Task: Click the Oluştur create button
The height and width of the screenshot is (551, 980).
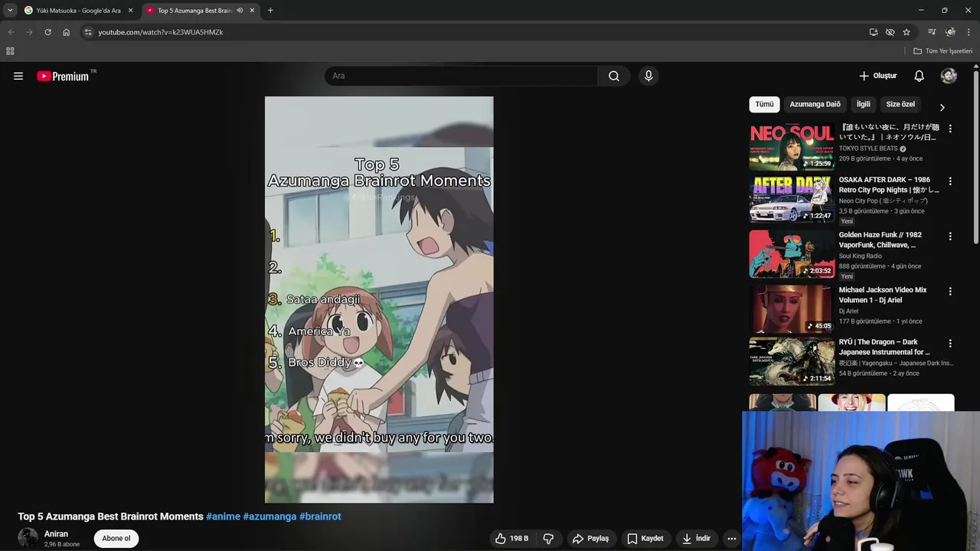Action: (x=877, y=76)
